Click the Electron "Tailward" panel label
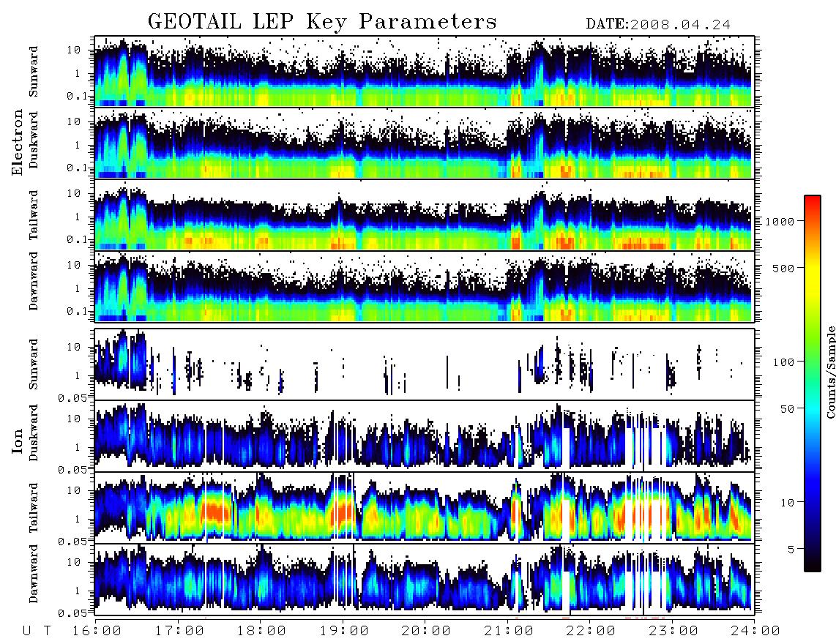 tap(34, 215)
